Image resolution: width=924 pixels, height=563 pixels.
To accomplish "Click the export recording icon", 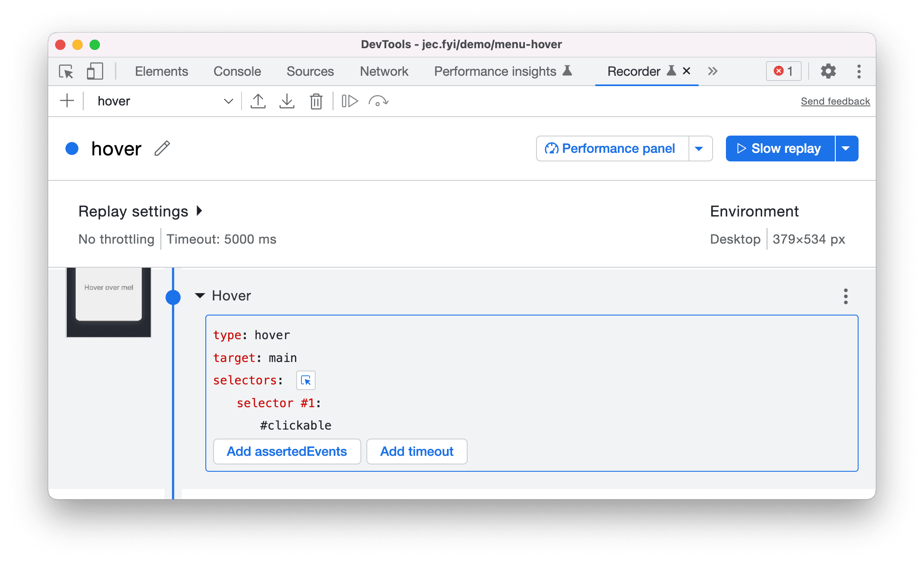I will 257,100.
